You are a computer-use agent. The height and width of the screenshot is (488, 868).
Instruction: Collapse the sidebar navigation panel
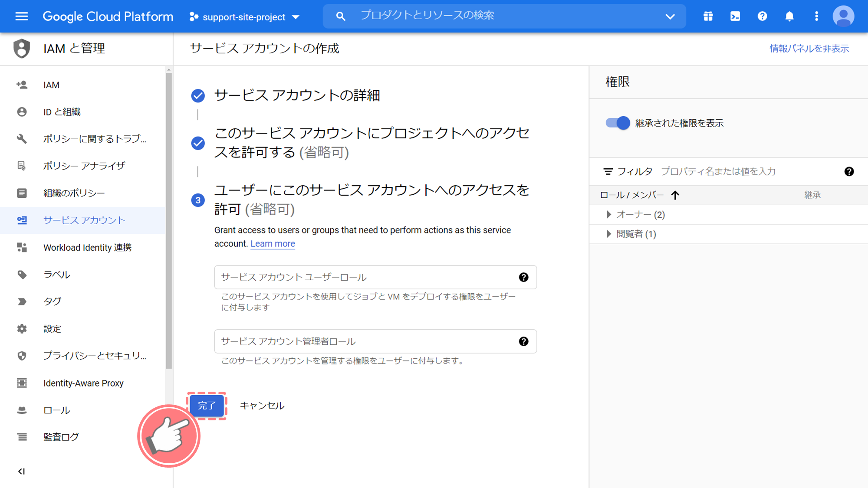tap(21, 472)
